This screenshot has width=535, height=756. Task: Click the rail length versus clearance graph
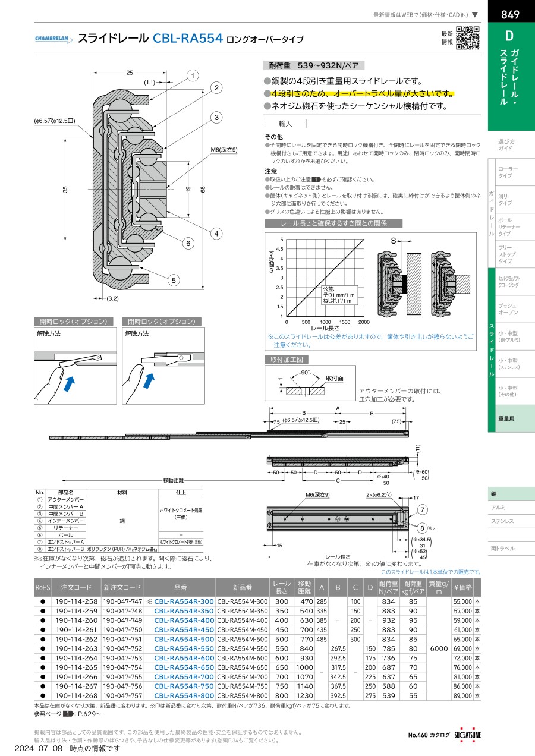(x=325, y=278)
